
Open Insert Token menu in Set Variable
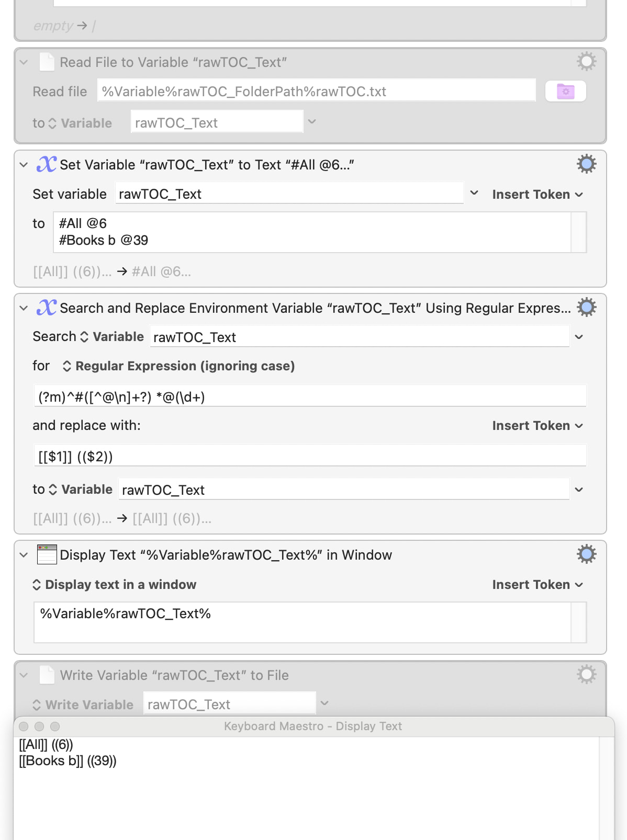(x=537, y=195)
